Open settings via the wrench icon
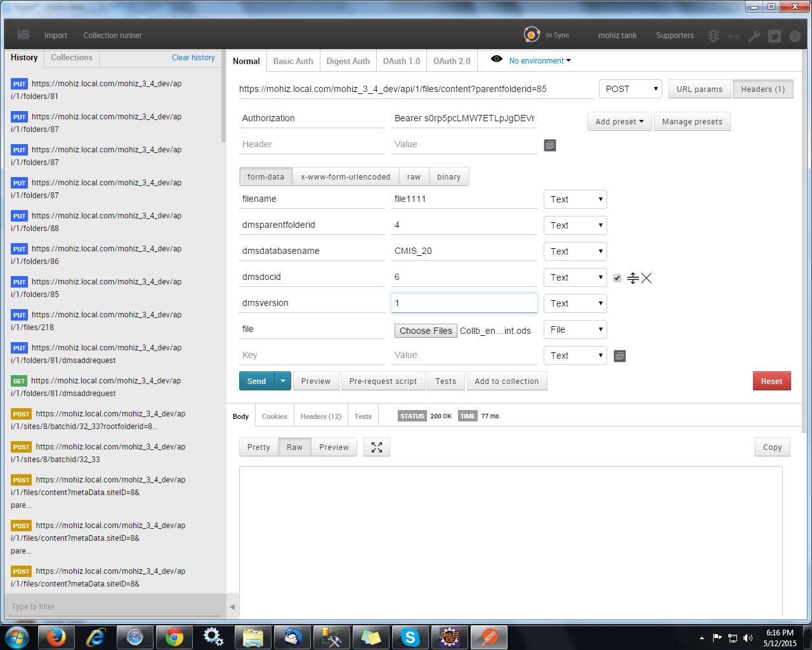This screenshot has height=650, width=812. pos(754,36)
